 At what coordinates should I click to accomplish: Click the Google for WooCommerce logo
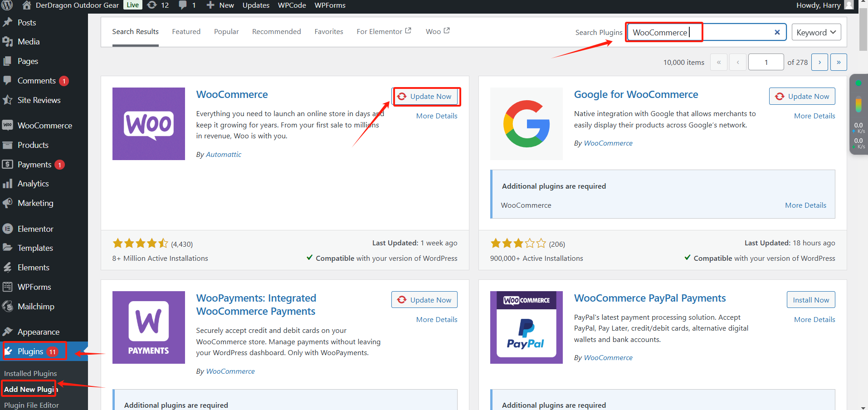(x=526, y=124)
